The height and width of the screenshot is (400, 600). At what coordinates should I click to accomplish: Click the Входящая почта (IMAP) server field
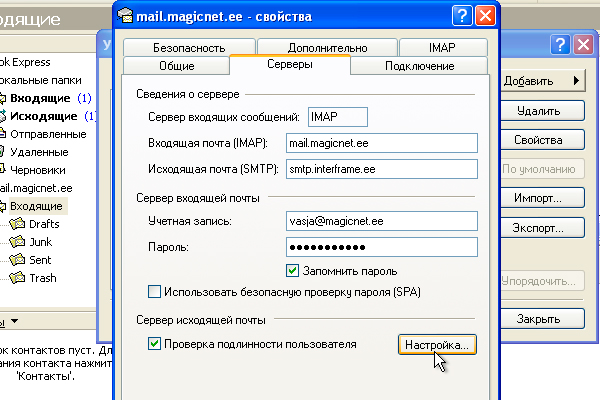click(382, 143)
